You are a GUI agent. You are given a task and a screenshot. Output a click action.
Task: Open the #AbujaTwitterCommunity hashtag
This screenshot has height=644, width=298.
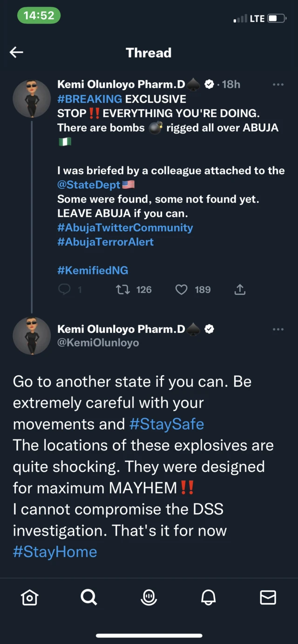pos(125,228)
